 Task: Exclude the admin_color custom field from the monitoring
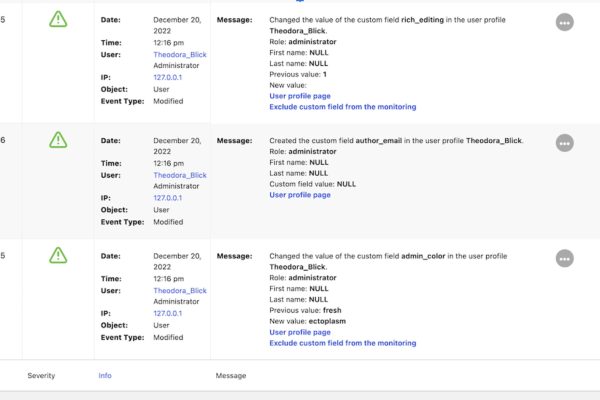(x=342, y=343)
